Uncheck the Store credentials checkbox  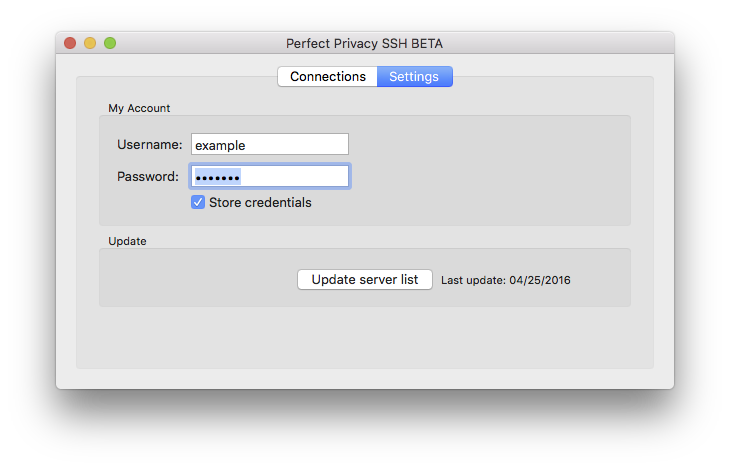coord(198,202)
